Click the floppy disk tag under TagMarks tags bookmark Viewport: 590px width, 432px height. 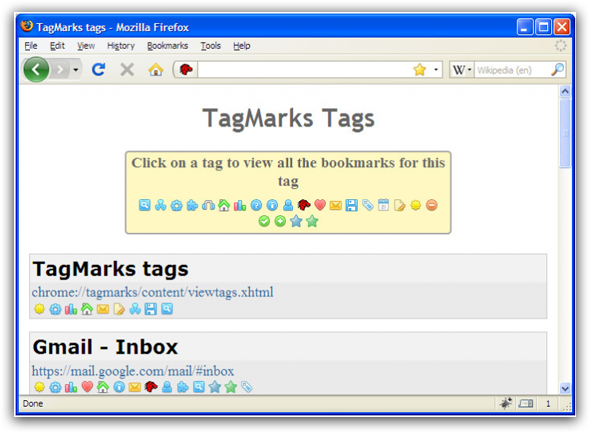point(151,309)
